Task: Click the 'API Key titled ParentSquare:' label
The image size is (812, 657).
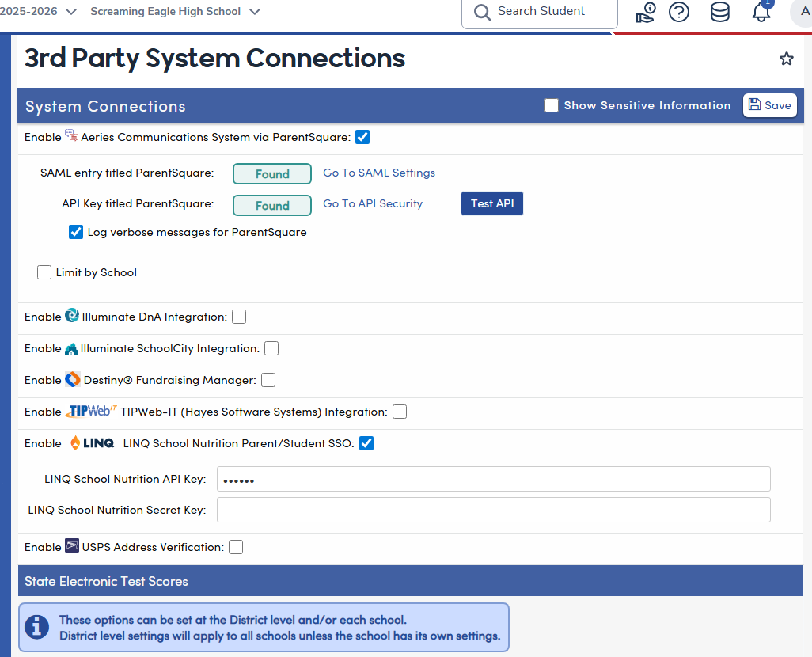Action: pyautogui.click(x=138, y=203)
